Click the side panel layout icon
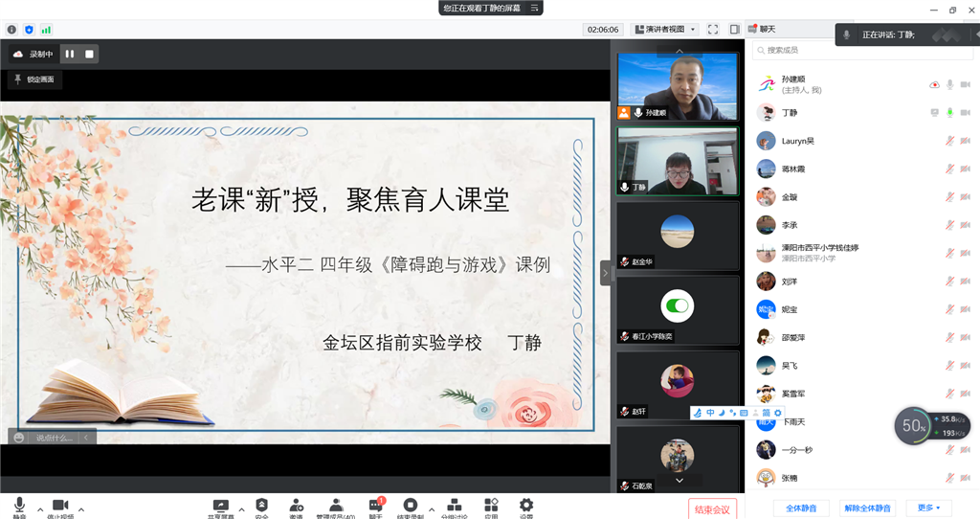Image resolution: width=980 pixels, height=519 pixels. tap(735, 30)
